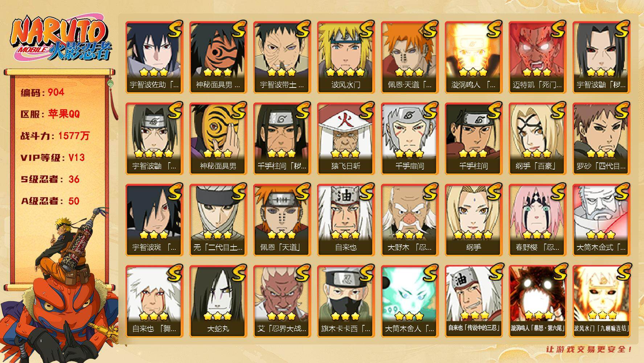Image resolution: width=644 pixels, height=363 pixels.
Task: Click the 战斗力 1577万 stat line
Action: click(55, 136)
